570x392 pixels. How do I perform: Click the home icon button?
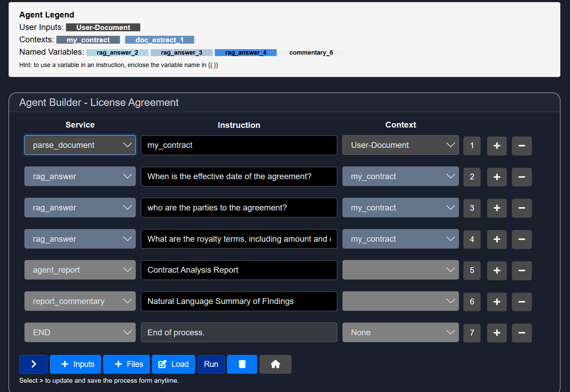click(x=275, y=364)
